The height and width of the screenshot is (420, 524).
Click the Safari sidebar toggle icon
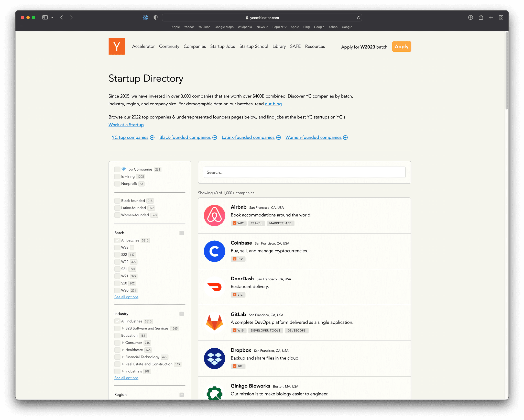click(x=45, y=17)
